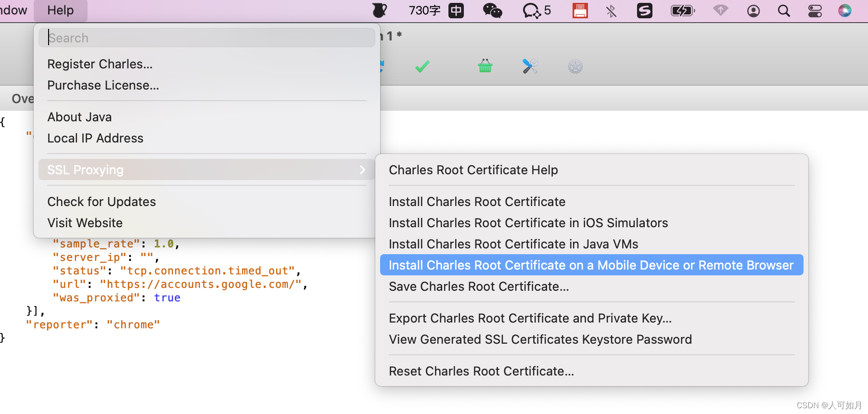This screenshot has height=414, width=868.
Task: Click the Bluetooth menu bar icon
Action: tap(611, 11)
